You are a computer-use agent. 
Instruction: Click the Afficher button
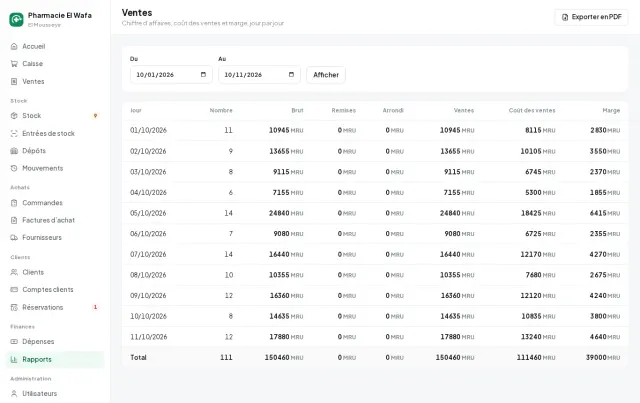click(x=326, y=75)
